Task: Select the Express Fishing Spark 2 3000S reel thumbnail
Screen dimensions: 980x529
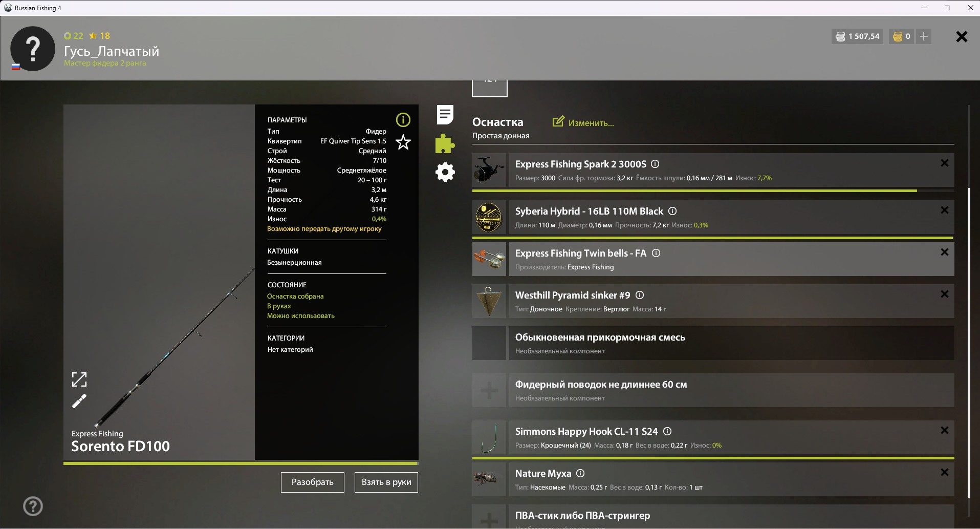Action: 489,170
